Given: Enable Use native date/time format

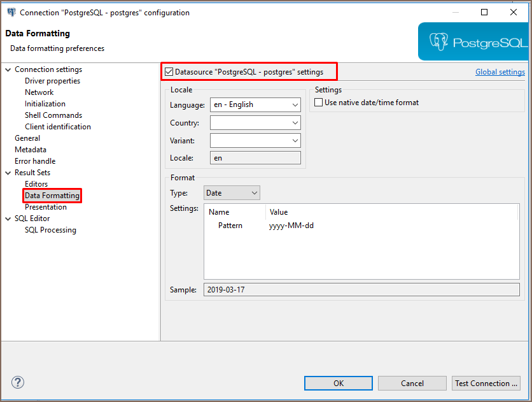Looking at the screenshot, I should 319,103.
